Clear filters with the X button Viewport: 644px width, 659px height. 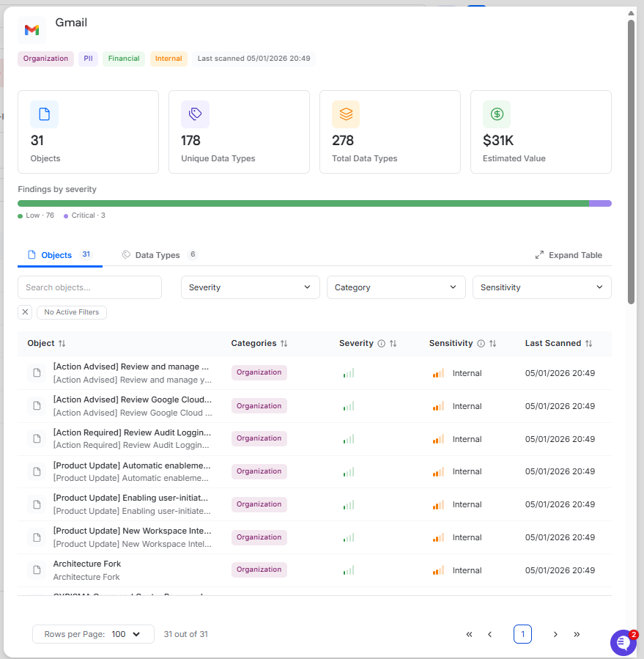(x=25, y=312)
